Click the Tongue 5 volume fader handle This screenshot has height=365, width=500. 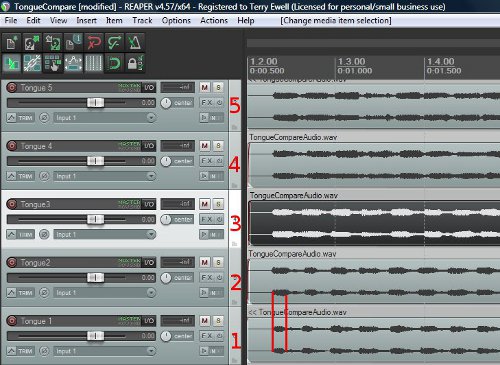[95, 103]
